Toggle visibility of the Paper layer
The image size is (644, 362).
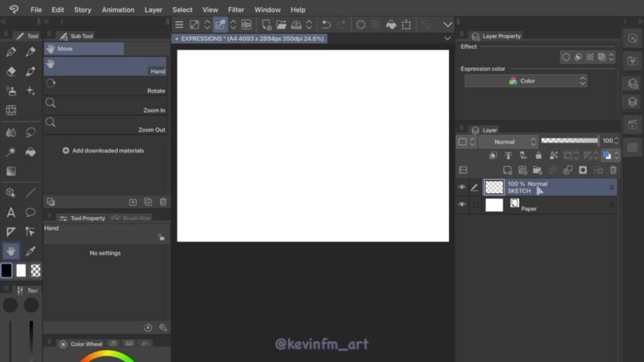click(x=462, y=205)
